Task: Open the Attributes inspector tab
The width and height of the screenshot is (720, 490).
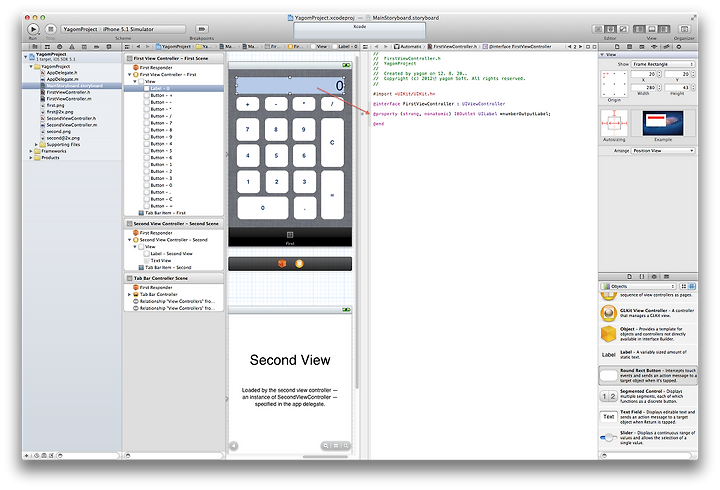Action: click(654, 46)
